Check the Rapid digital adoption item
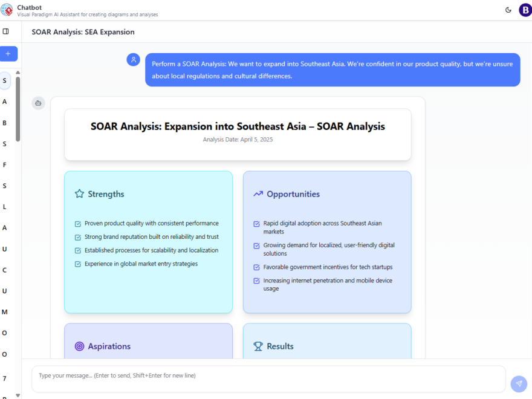The height and width of the screenshot is (399, 532). pos(256,224)
